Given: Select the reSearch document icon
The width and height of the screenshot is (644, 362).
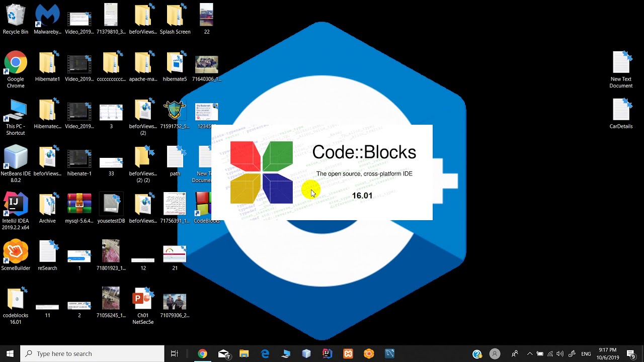Looking at the screenshot, I should pyautogui.click(x=47, y=255).
